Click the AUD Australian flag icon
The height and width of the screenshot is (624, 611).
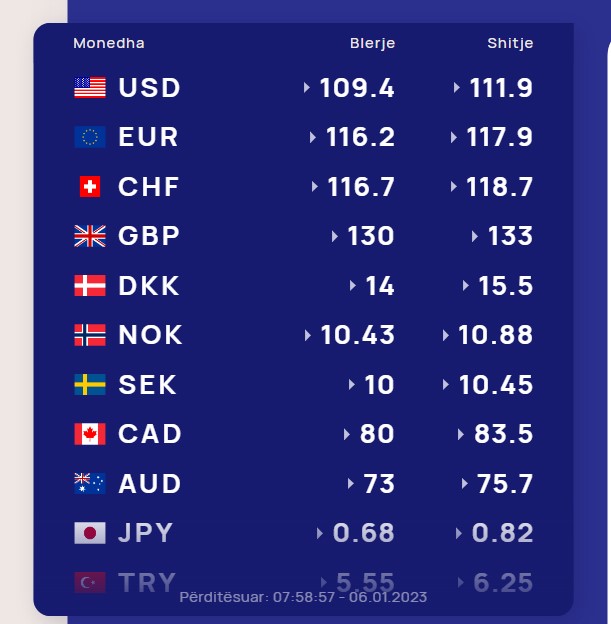coord(90,484)
